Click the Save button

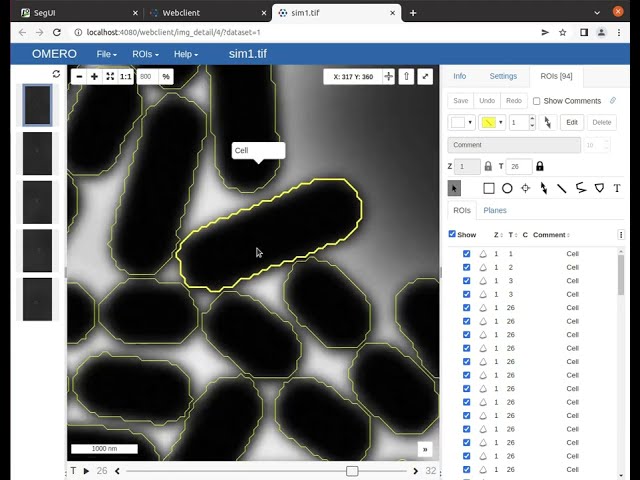click(x=460, y=100)
